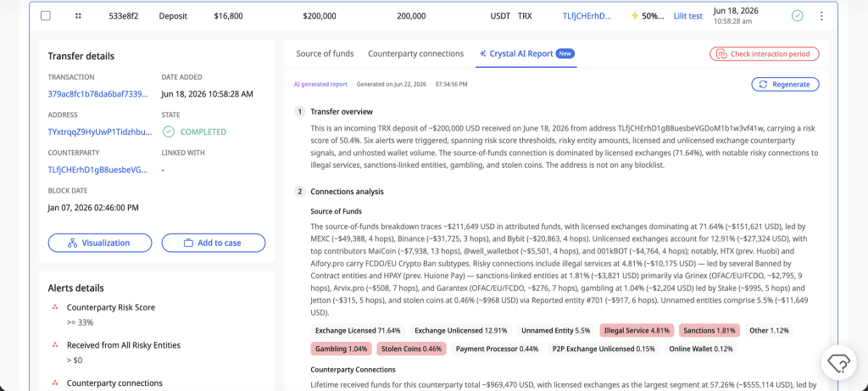Click the green completed checkmark in the row
The image size is (868, 391).
797,16
